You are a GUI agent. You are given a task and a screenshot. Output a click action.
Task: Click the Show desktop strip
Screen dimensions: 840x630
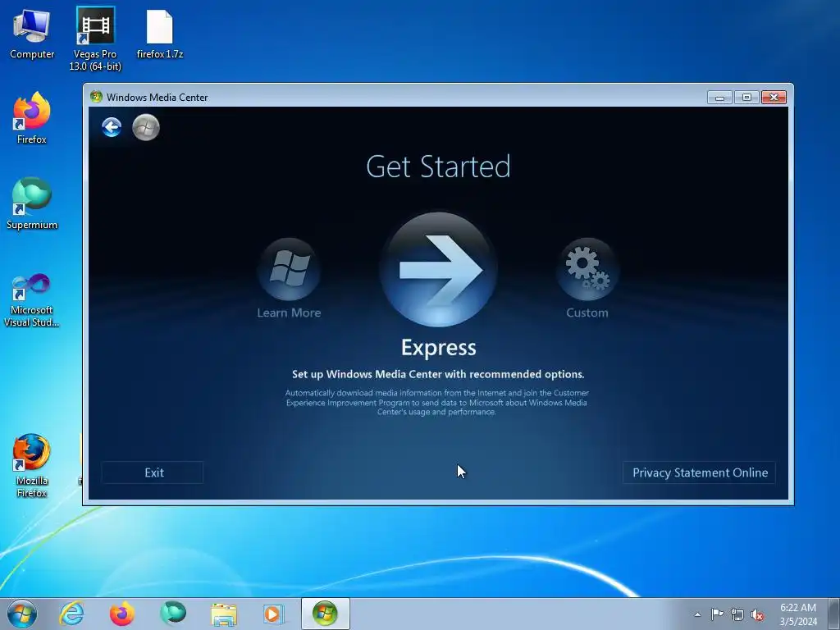pyautogui.click(x=834, y=614)
